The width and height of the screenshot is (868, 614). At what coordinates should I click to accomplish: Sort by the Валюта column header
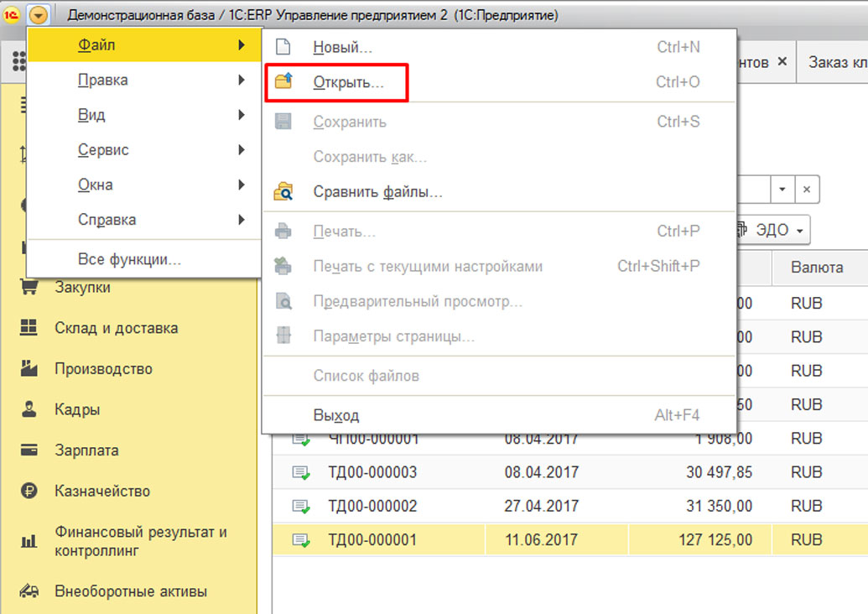coord(816,268)
